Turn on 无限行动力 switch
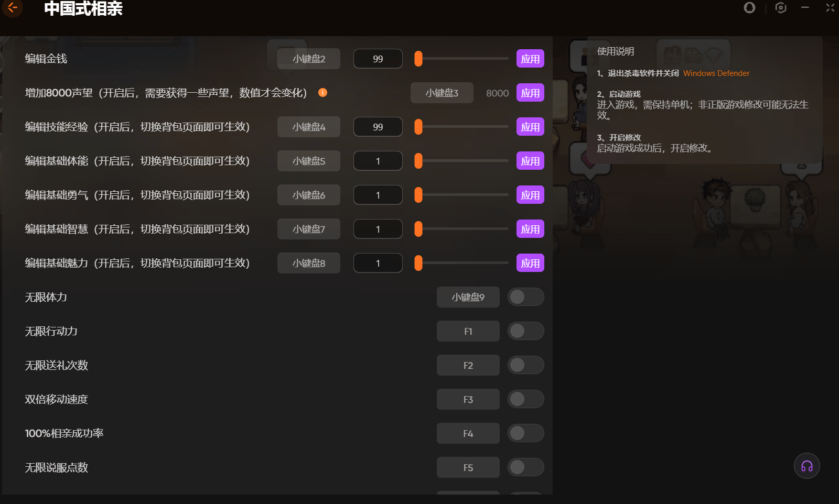The height and width of the screenshot is (504, 839). (x=525, y=331)
